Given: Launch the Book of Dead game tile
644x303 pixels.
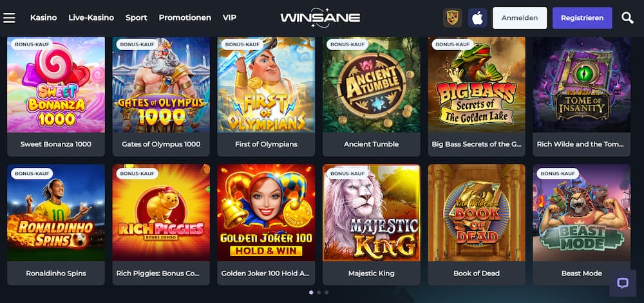Looking at the screenshot, I should pos(477,213).
